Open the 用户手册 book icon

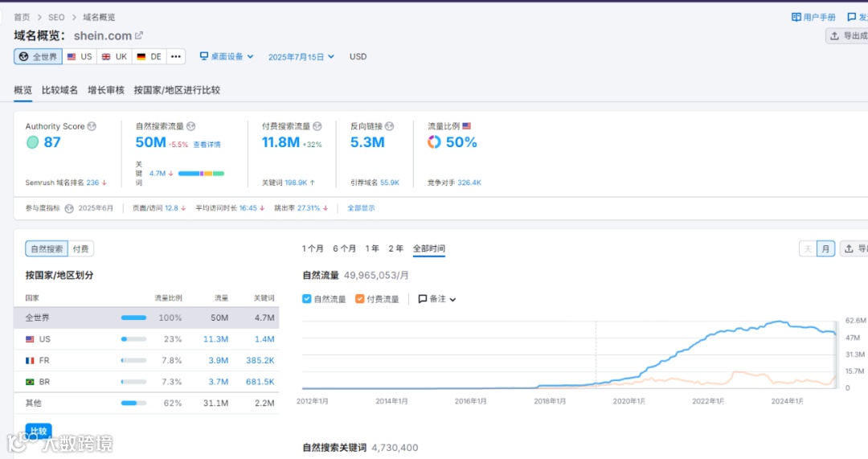[x=796, y=17]
